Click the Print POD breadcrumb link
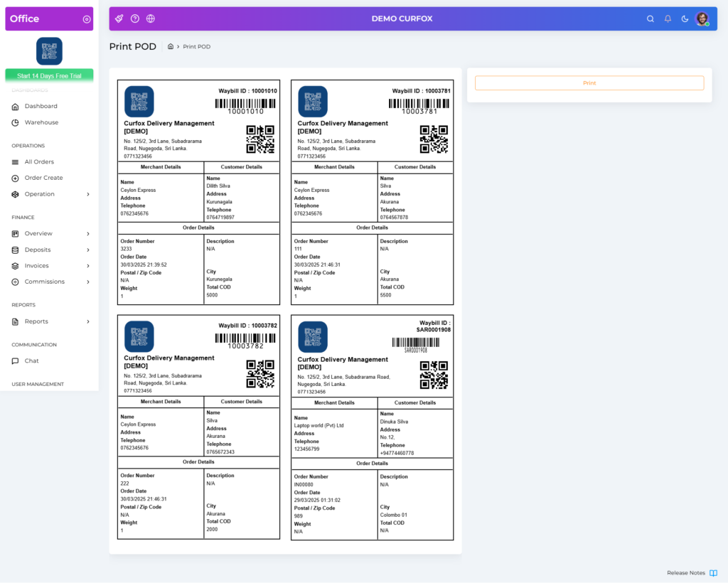 point(197,47)
